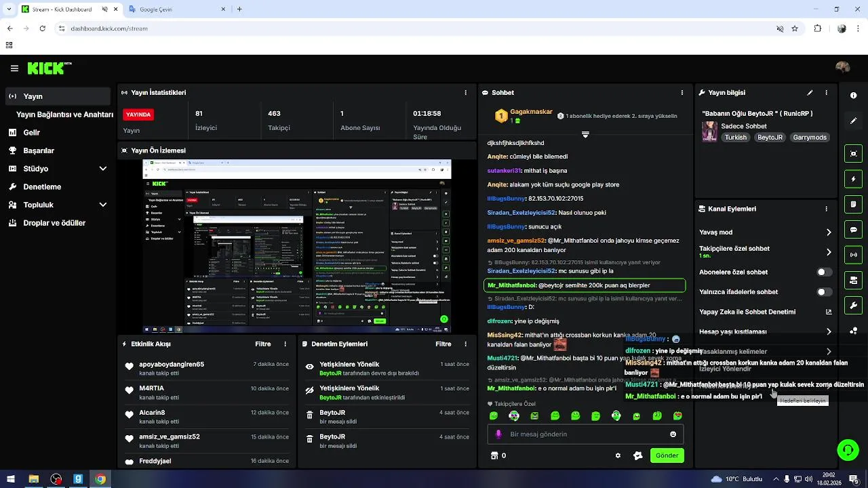Switch to Google Çeviri browser tab
The image size is (868, 488).
(178, 9)
